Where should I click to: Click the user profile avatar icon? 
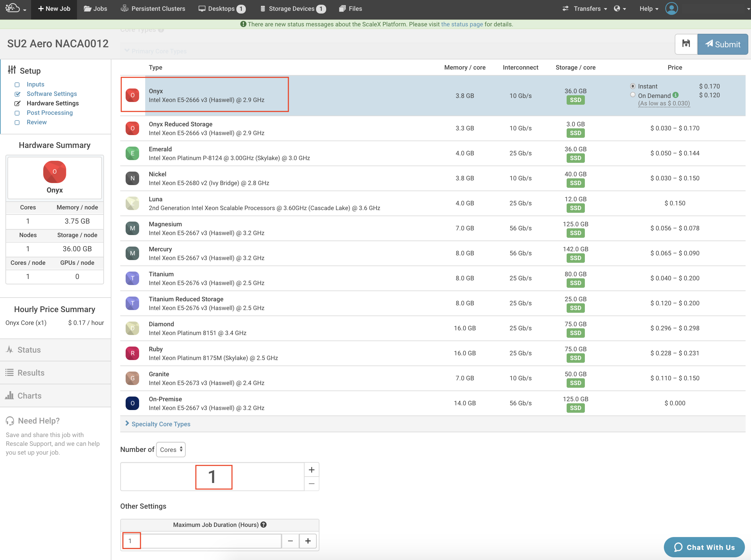[x=671, y=8]
